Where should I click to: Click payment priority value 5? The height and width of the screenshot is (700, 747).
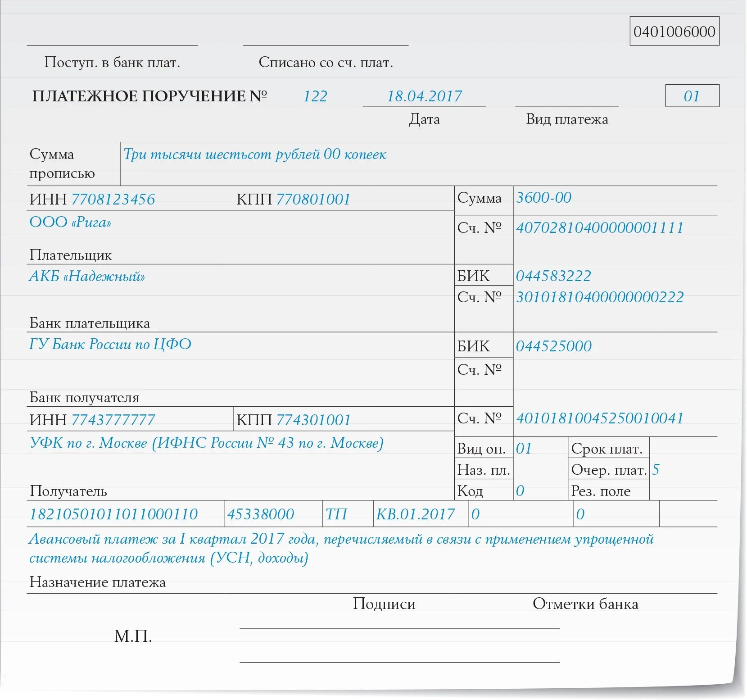pyautogui.click(x=656, y=469)
